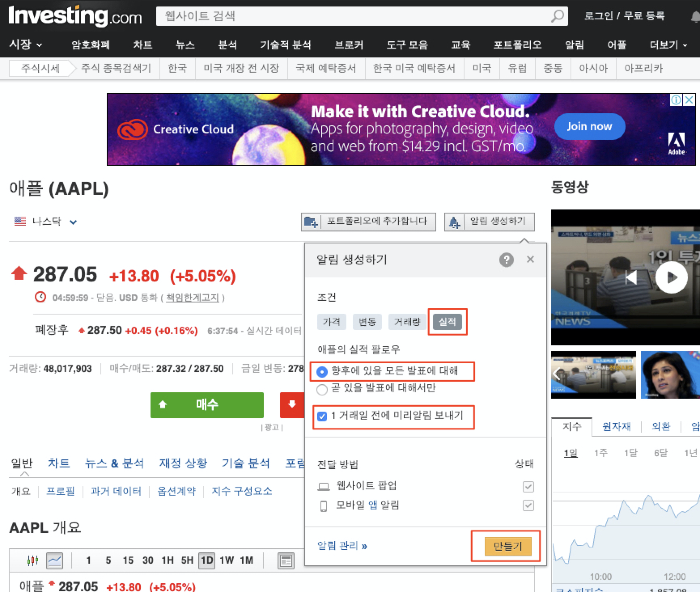Image resolution: width=700 pixels, height=592 pixels.
Task: Select radio for all future announcements
Action: [322, 372]
